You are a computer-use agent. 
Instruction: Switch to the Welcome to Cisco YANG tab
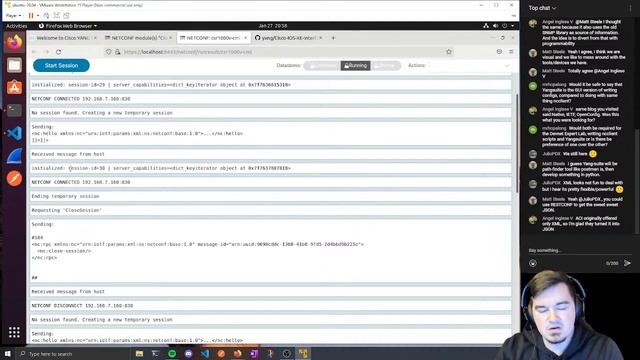[63, 38]
